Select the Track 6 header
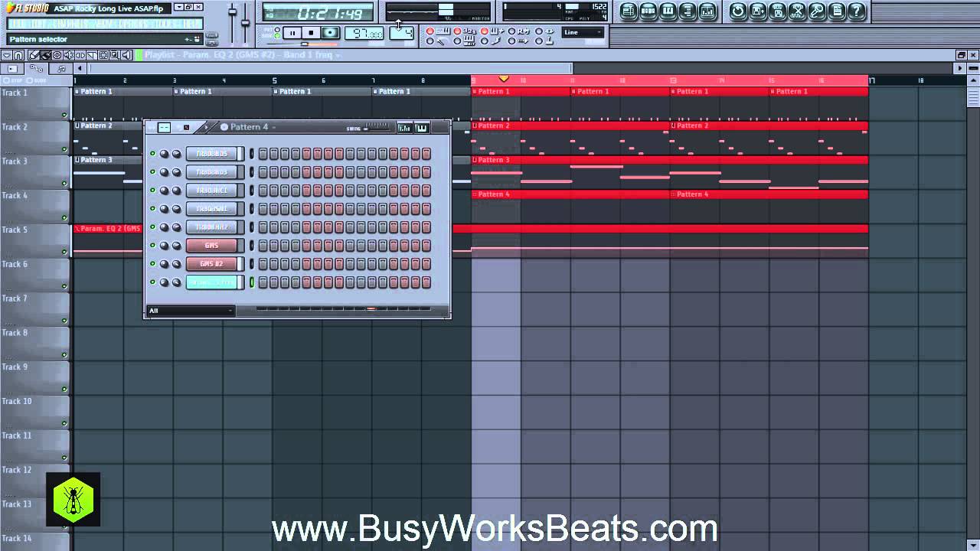980x551 pixels. (35, 274)
